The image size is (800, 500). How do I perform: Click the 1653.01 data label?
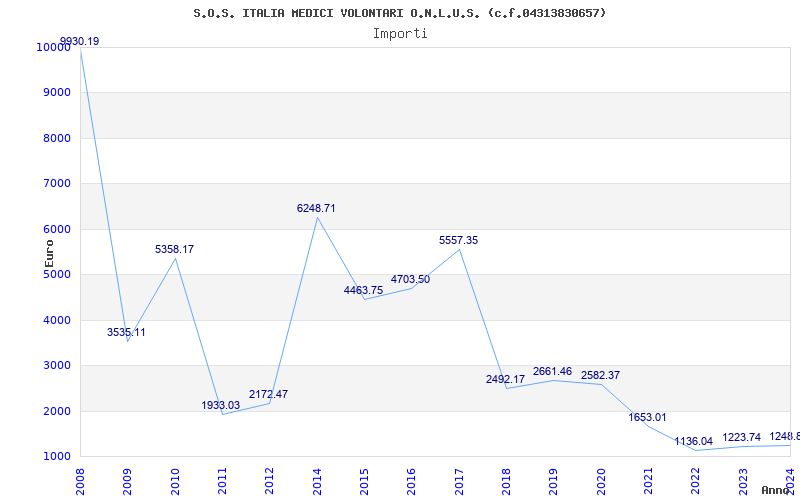pos(647,417)
